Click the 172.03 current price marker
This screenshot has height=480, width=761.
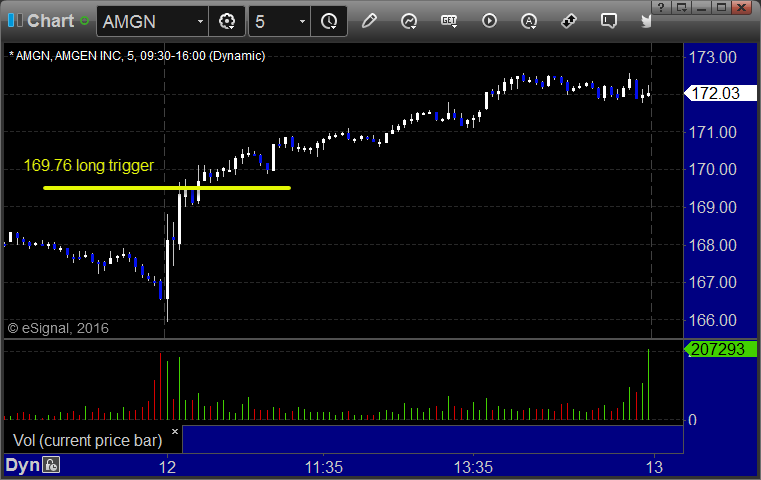point(720,93)
